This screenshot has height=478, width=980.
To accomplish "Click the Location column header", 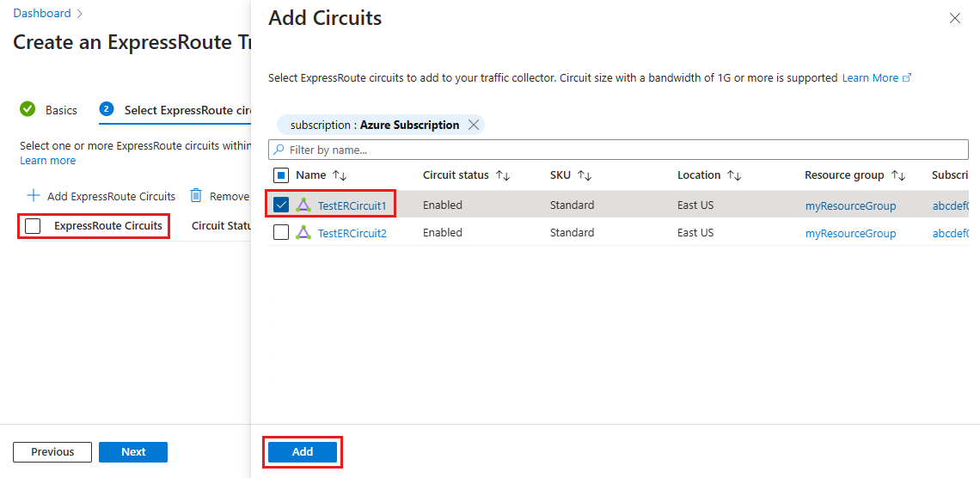I will (x=699, y=175).
